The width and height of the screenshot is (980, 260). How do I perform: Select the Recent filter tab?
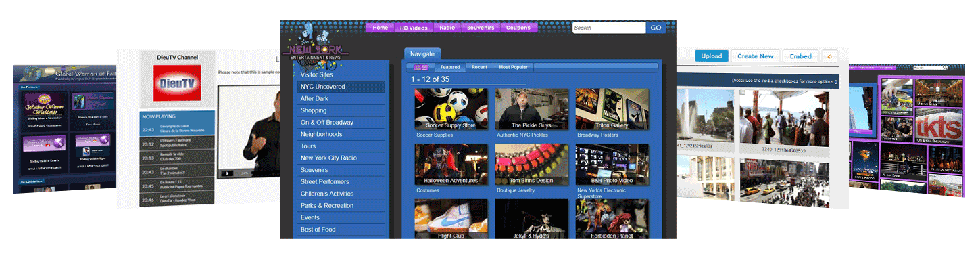click(x=479, y=67)
